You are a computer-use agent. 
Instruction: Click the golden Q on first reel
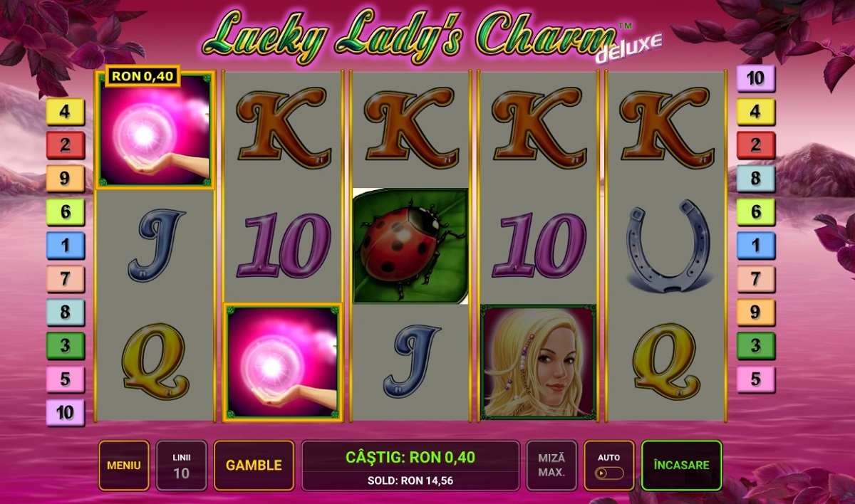point(156,362)
